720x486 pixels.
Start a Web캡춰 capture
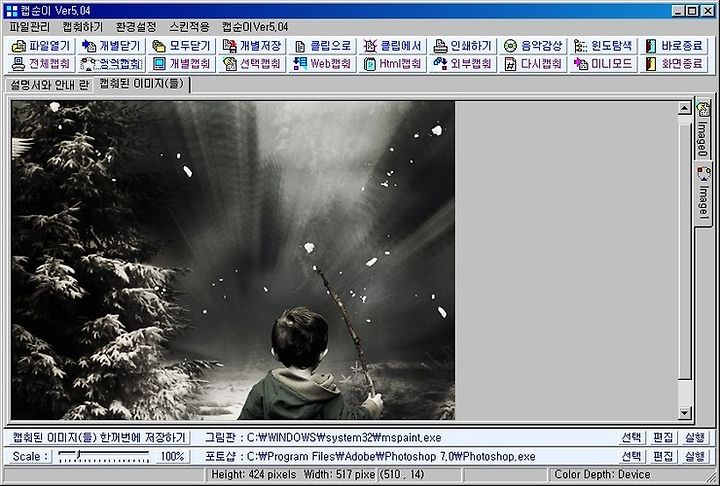tap(322, 64)
